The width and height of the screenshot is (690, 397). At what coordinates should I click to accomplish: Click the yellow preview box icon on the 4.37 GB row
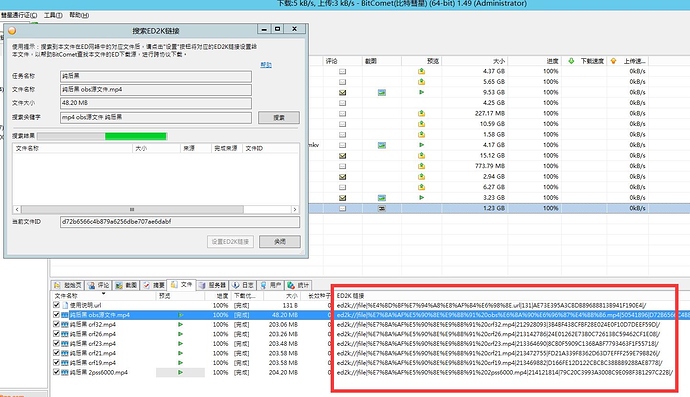tap(422, 71)
